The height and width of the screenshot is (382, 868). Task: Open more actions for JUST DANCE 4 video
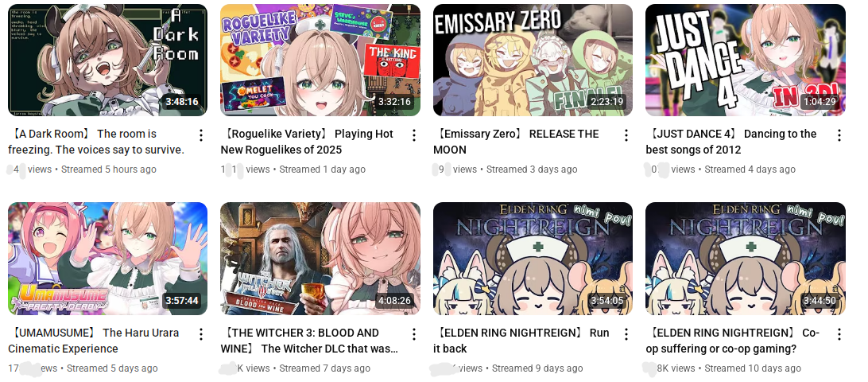click(x=839, y=135)
